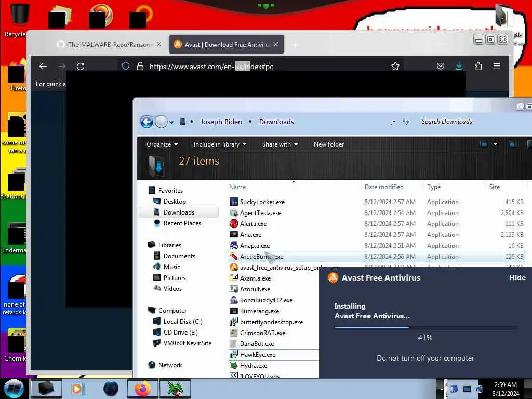
Task: Open the Share with menu
Action: point(280,144)
